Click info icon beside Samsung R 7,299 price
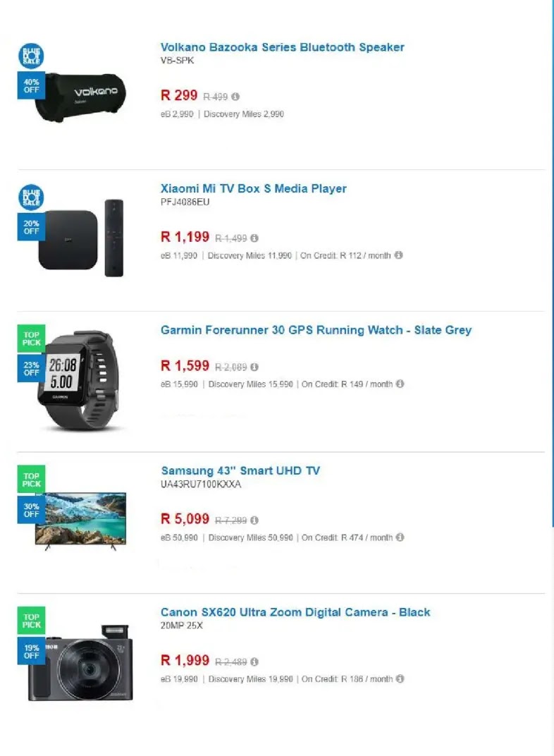The height and width of the screenshot is (756, 554). click(254, 520)
